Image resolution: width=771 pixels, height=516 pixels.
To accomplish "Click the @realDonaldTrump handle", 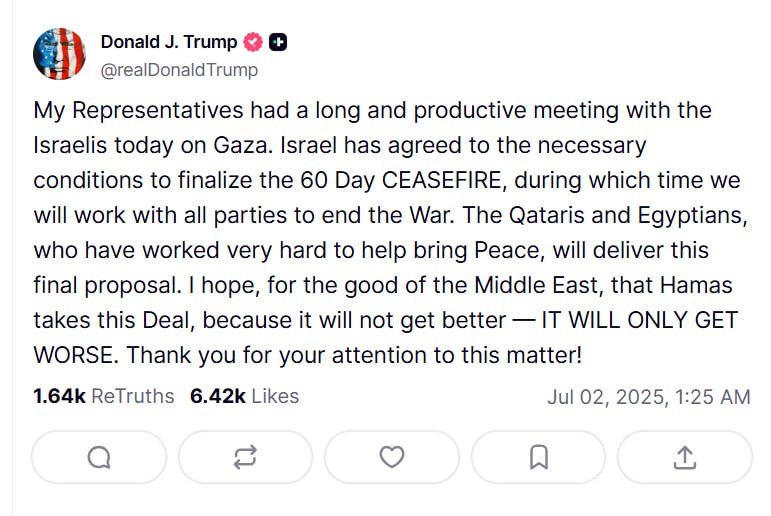I will (x=179, y=69).
